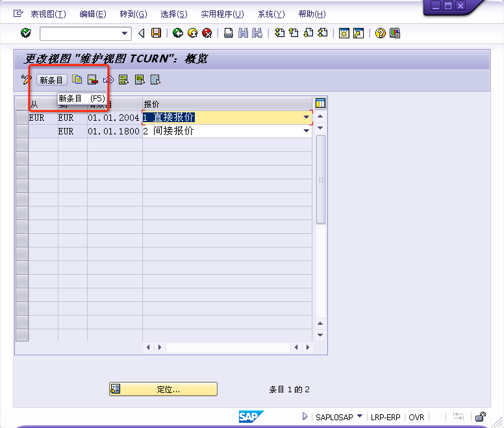Open the 选择(S) menu

pyautogui.click(x=174, y=14)
